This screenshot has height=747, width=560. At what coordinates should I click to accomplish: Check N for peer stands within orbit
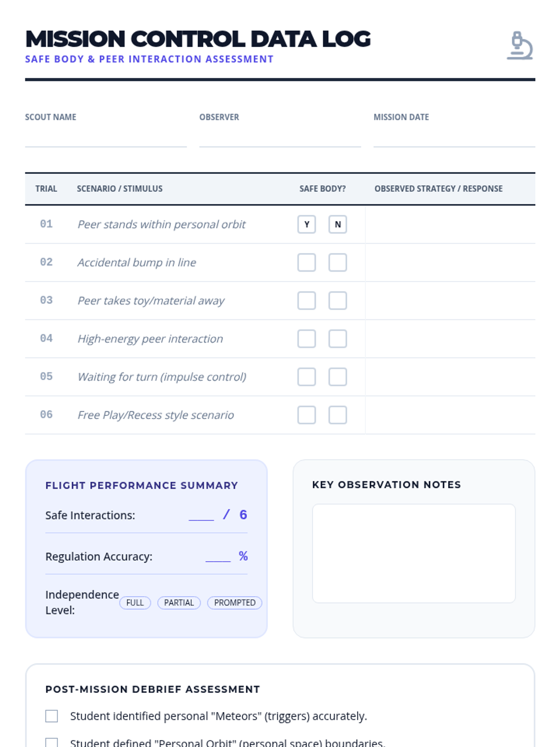(x=337, y=225)
